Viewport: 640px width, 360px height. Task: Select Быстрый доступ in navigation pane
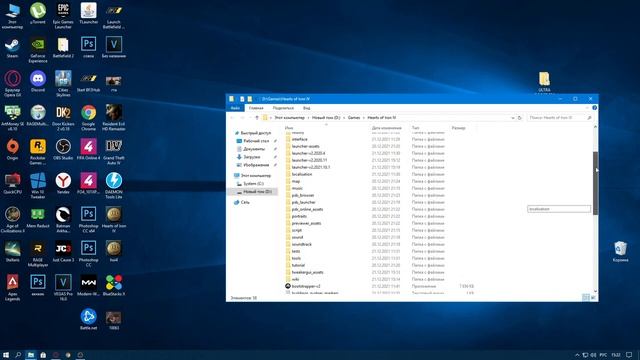tap(256, 133)
